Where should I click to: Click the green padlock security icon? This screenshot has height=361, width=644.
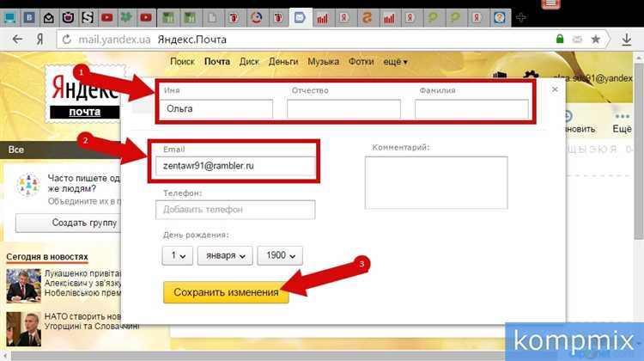point(559,39)
